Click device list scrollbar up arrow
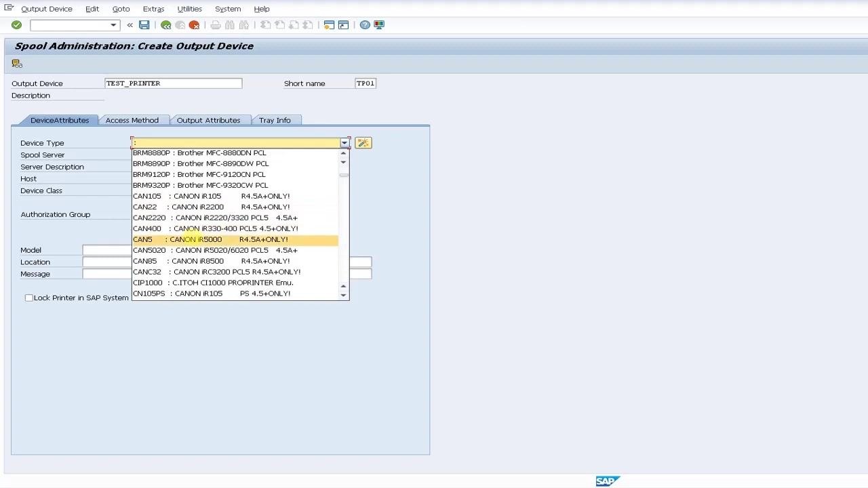868x488 pixels. [343, 152]
